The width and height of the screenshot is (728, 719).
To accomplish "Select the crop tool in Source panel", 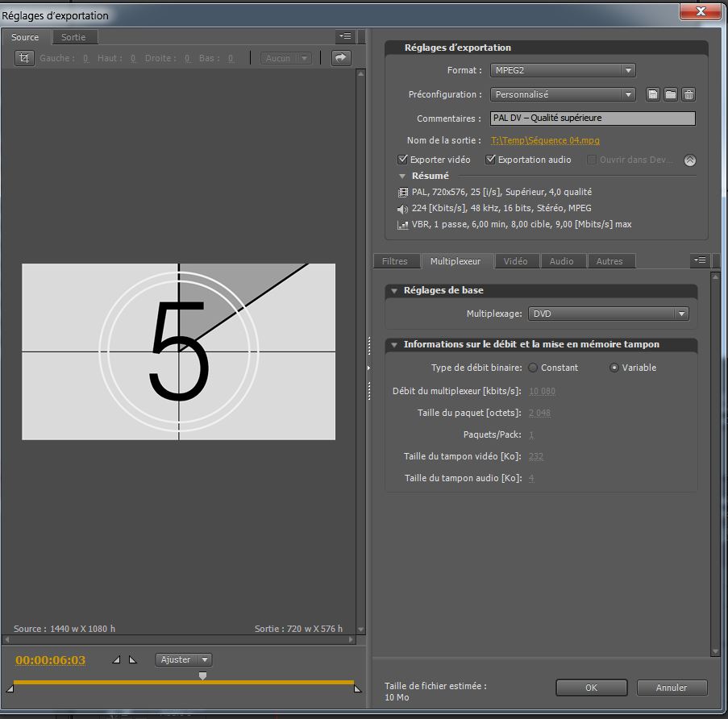I will tap(25, 58).
